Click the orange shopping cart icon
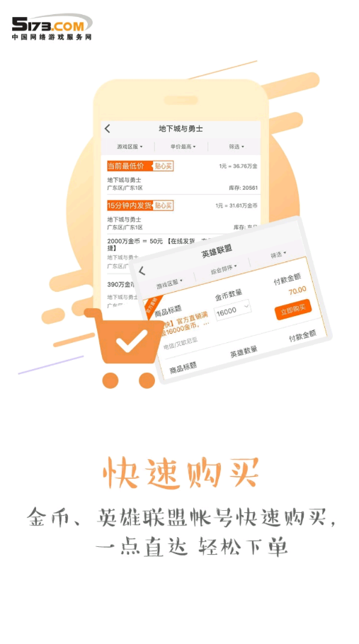 point(125,348)
